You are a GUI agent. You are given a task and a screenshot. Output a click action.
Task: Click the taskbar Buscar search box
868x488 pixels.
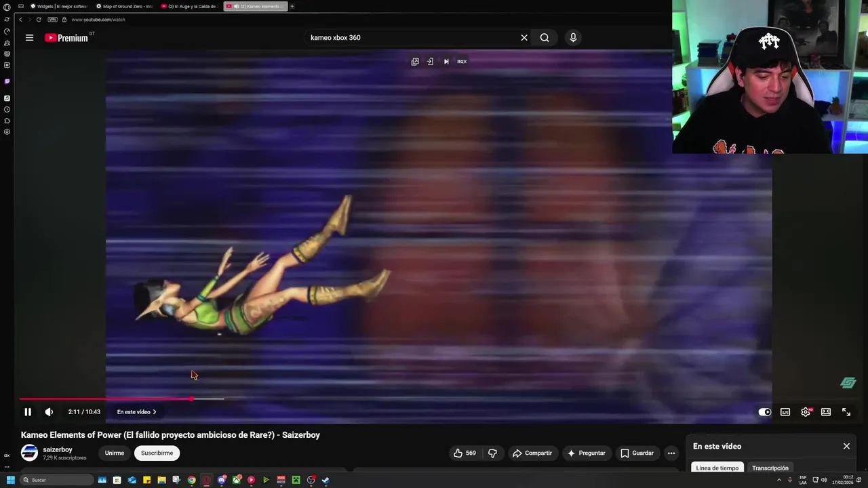tap(56, 480)
